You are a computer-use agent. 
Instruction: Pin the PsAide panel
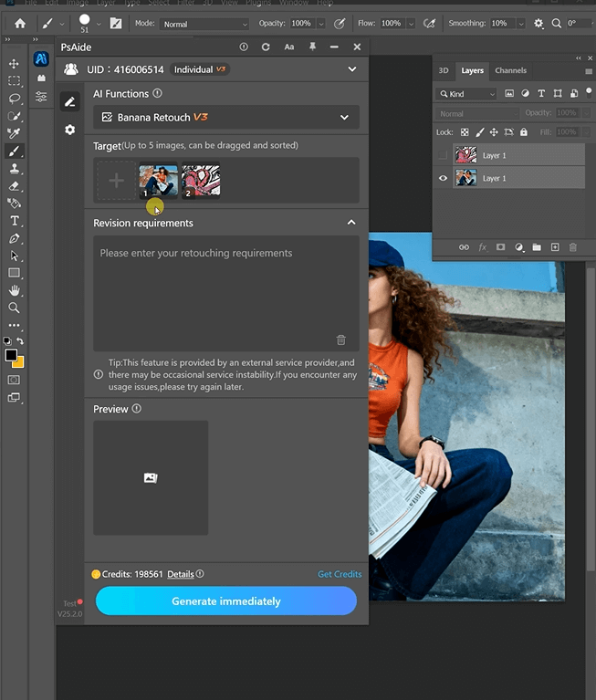click(x=312, y=47)
